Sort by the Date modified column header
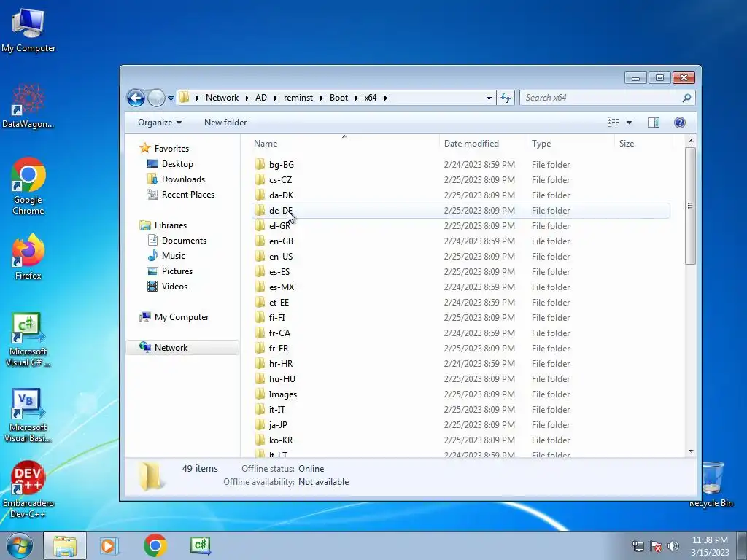Viewport: 747px width, 560px height. coord(483,144)
